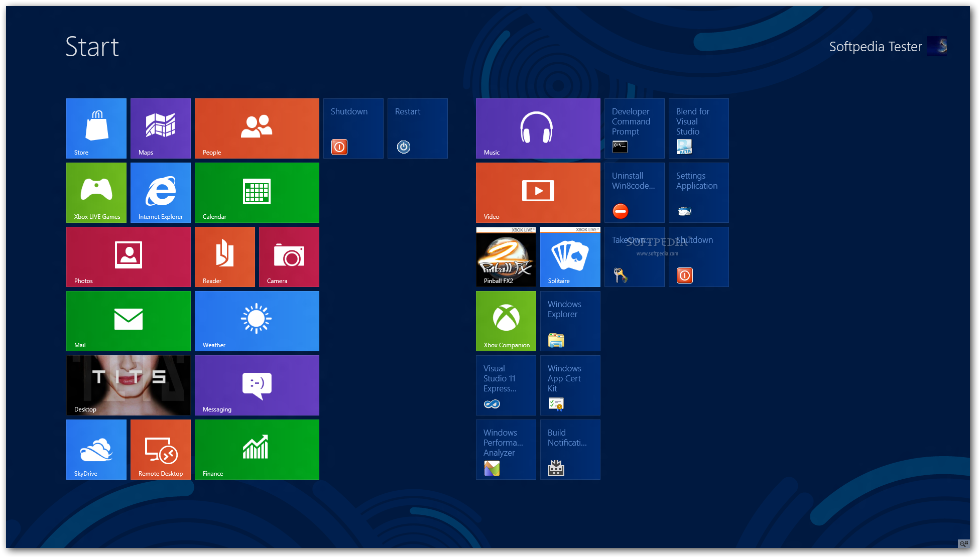The width and height of the screenshot is (980, 558).
Task: Launch Remote Desktop tile
Action: click(x=161, y=450)
